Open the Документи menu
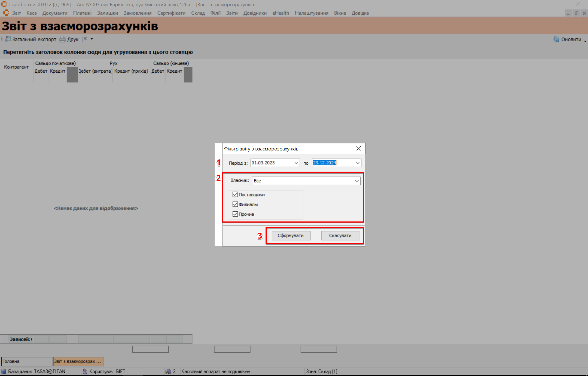 (55, 13)
